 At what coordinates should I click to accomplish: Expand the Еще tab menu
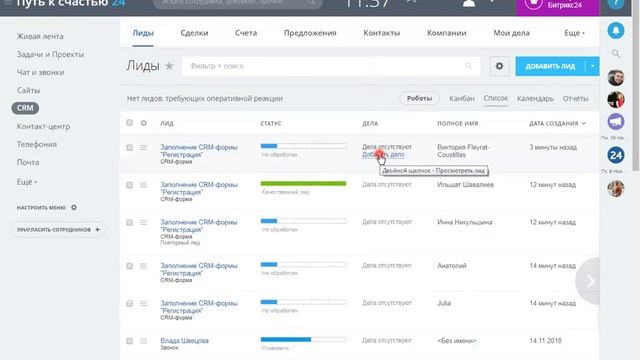574,33
